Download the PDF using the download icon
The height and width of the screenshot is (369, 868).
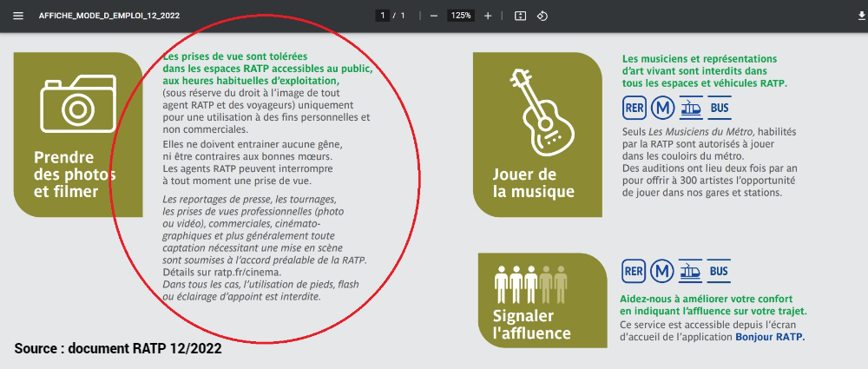[x=850, y=16]
